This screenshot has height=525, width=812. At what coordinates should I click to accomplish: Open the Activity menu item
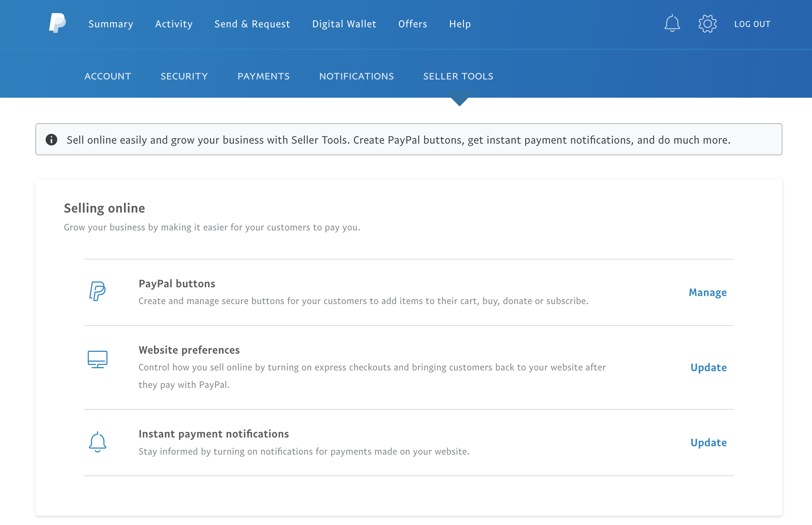point(174,24)
